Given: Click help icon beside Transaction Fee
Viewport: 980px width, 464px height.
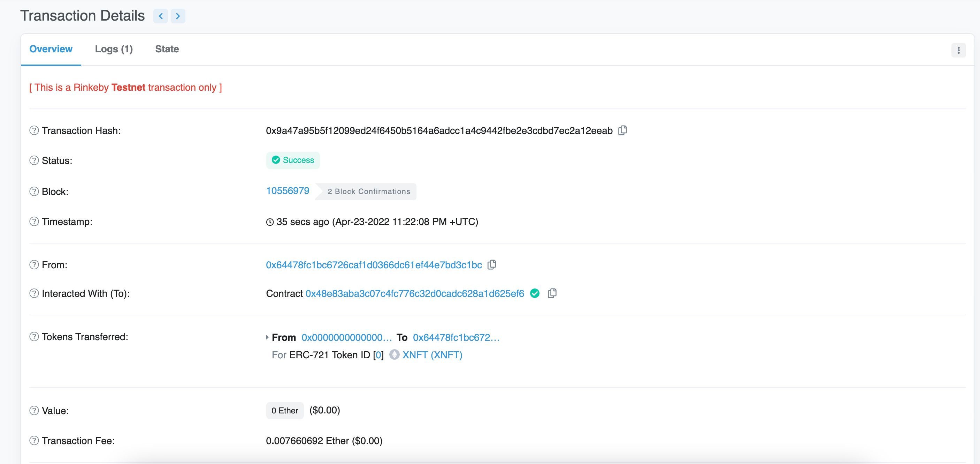Looking at the screenshot, I should point(34,440).
